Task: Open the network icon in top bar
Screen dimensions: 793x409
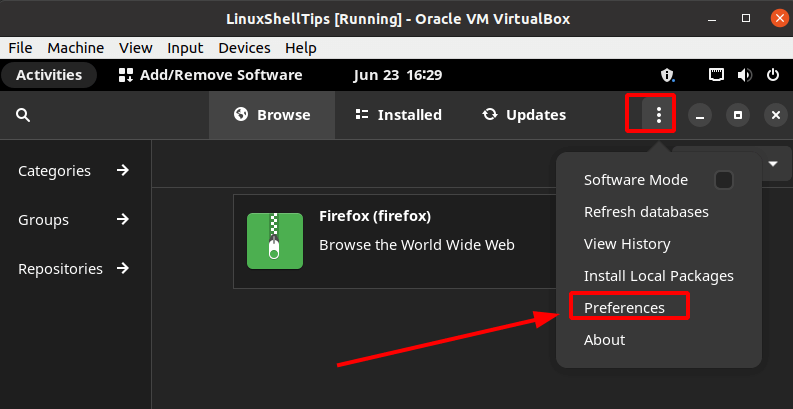Action: click(x=716, y=75)
